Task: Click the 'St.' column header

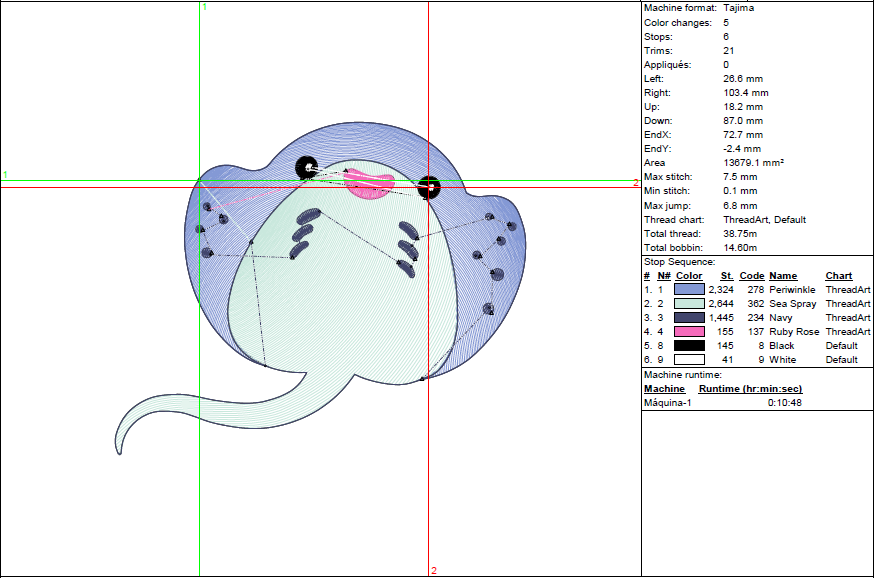Action: point(726,275)
